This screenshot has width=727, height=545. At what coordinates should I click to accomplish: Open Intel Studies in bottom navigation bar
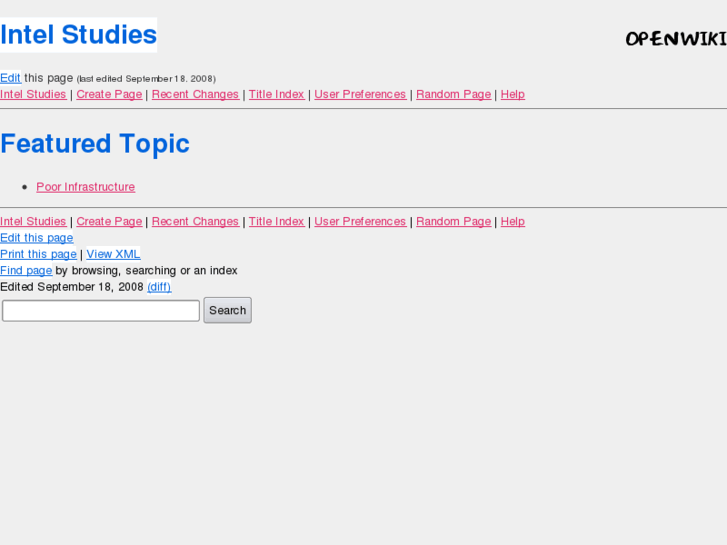pos(33,222)
